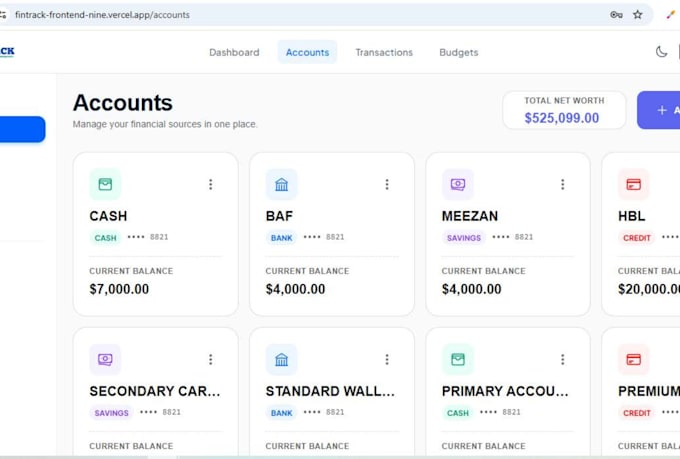Open the BAF account three-dot menu
Image resolution: width=680 pixels, height=459 pixels.
tap(387, 184)
